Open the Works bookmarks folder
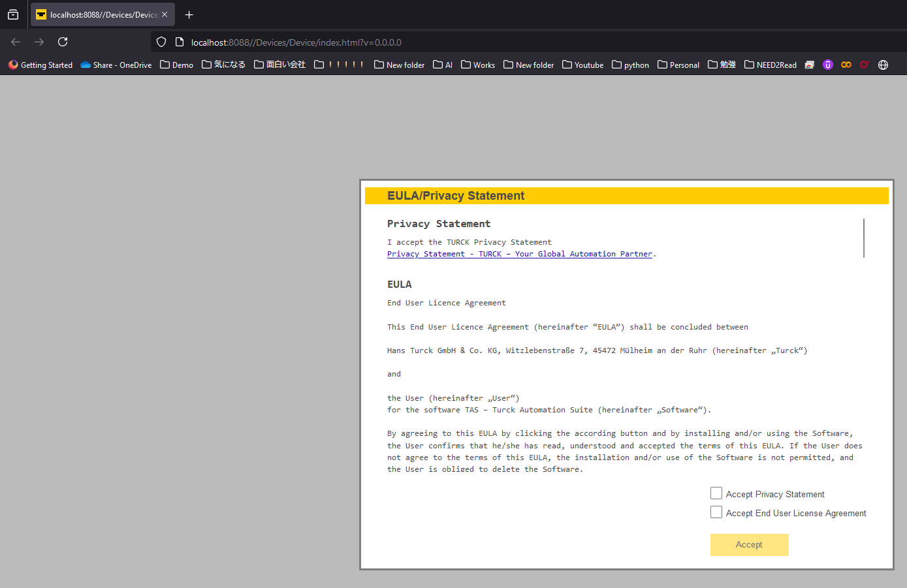The width and height of the screenshot is (907, 588). [478, 65]
